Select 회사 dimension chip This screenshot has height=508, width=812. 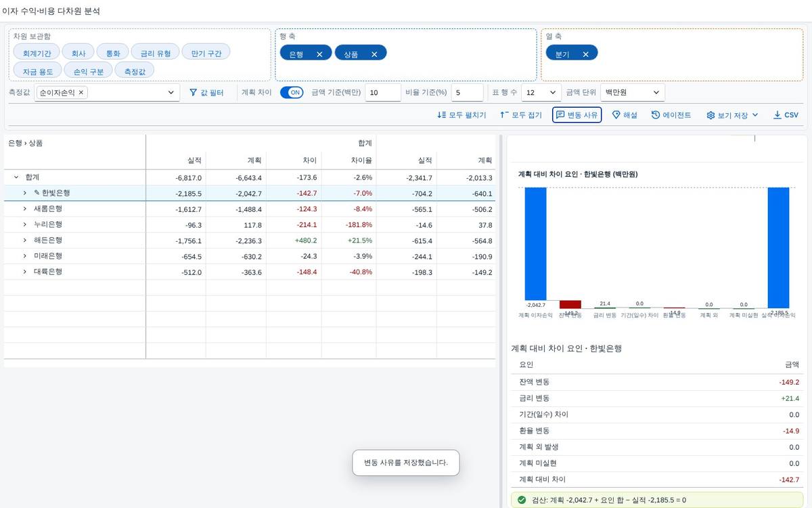pos(78,52)
